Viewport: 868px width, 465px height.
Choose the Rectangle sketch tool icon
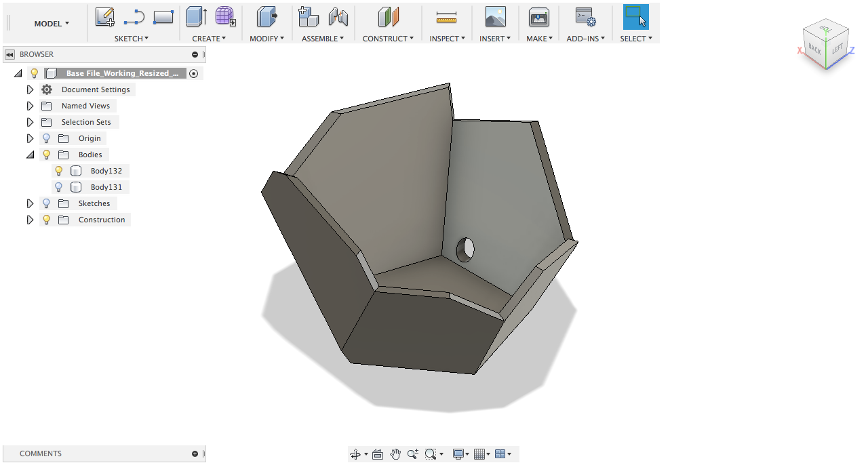pyautogui.click(x=163, y=17)
